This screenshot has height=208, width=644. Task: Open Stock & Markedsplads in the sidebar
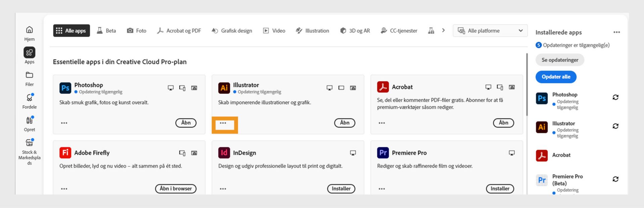click(30, 152)
